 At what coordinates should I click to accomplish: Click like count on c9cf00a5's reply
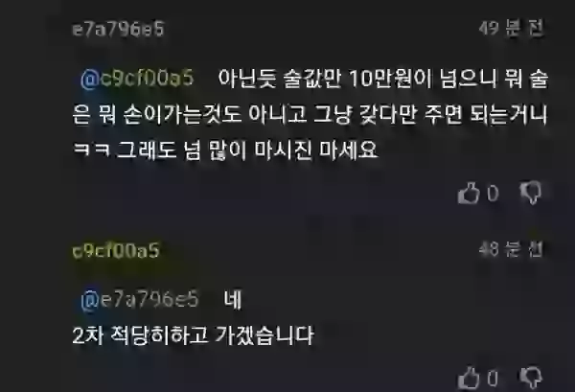(493, 378)
